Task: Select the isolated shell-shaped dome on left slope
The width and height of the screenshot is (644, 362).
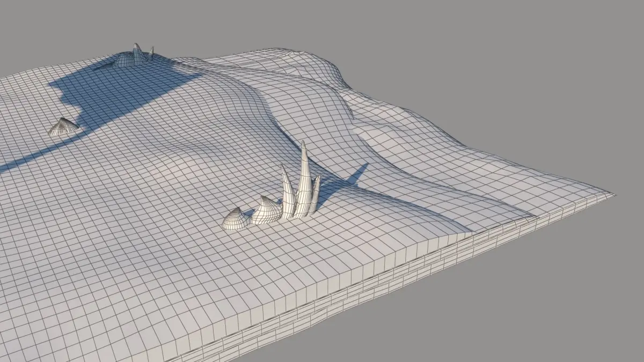Action: click(63, 127)
